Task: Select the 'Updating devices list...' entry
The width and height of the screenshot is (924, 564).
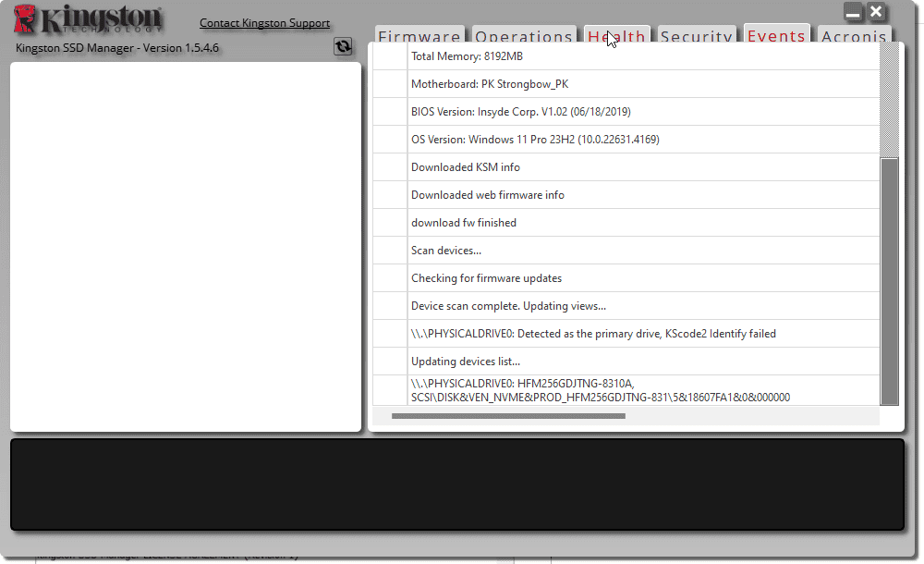Action: [626, 362]
